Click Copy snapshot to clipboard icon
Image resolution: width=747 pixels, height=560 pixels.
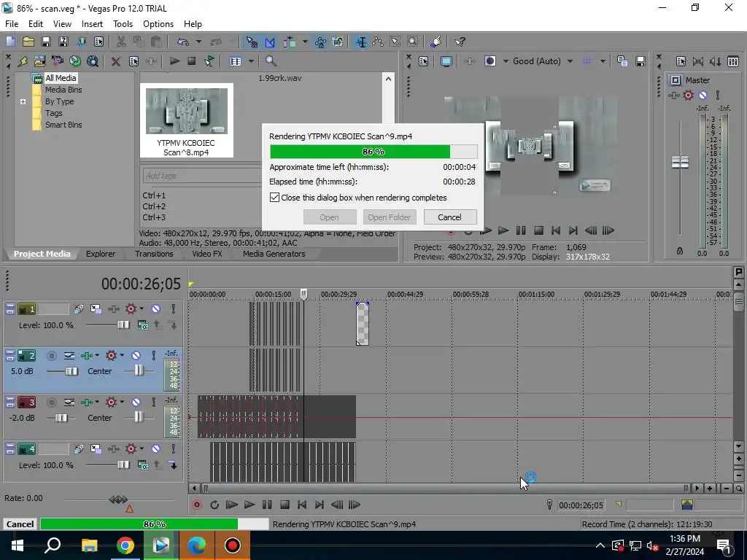click(622, 61)
